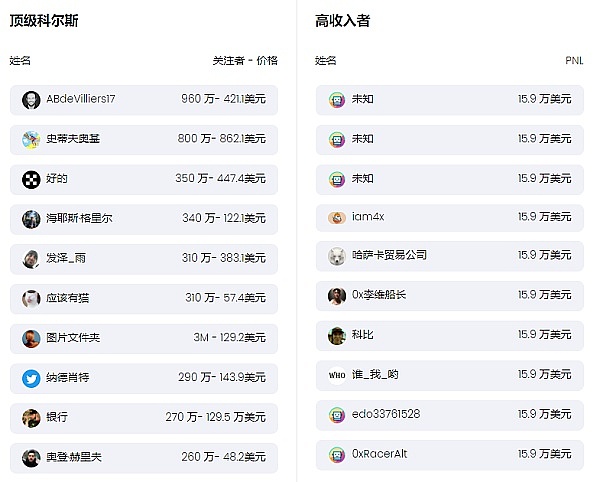
Task: Click the 高收入者 section heading
Action: pyautogui.click(x=342, y=20)
